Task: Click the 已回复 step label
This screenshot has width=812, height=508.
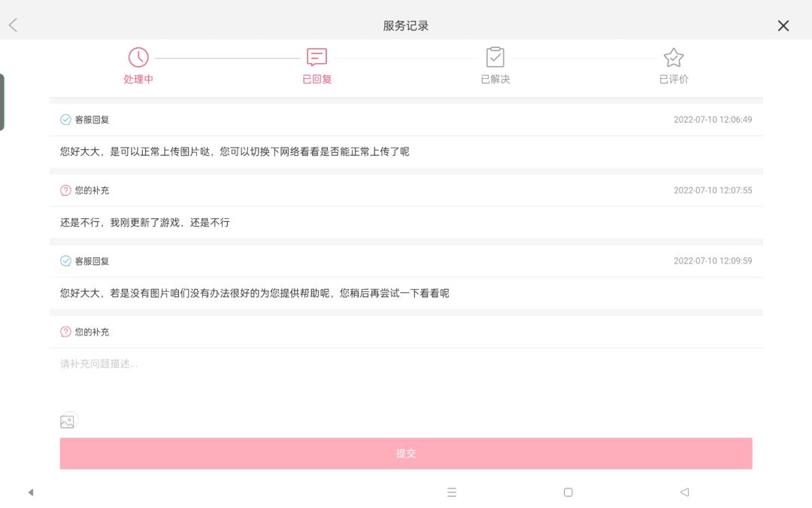Action: coord(317,79)
